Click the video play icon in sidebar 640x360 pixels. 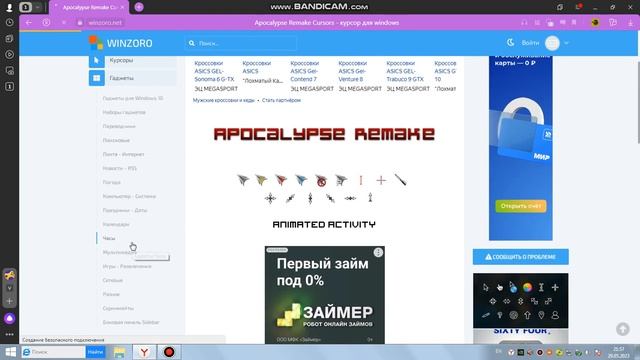click(x=9, y=55)
